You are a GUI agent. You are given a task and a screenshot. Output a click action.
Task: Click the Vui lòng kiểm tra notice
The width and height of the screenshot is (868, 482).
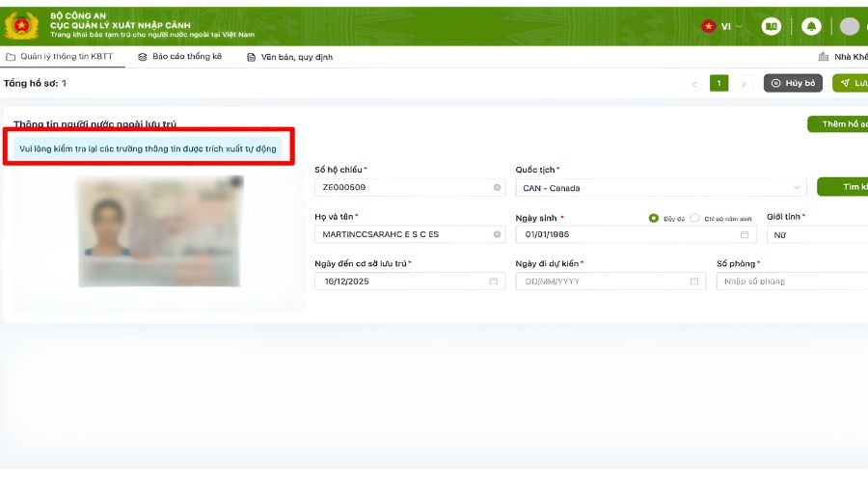pyautogui.click(x=148, y=148)
